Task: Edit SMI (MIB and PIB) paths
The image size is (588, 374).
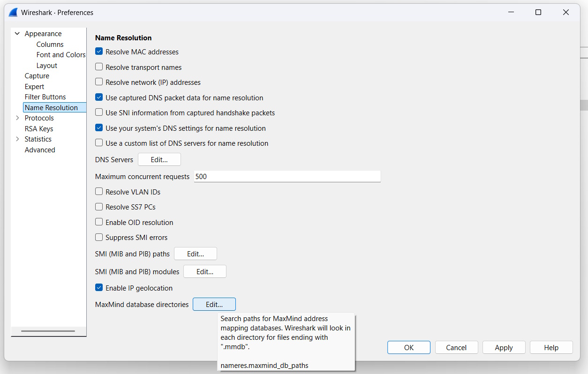Action: tap(196, 254)
